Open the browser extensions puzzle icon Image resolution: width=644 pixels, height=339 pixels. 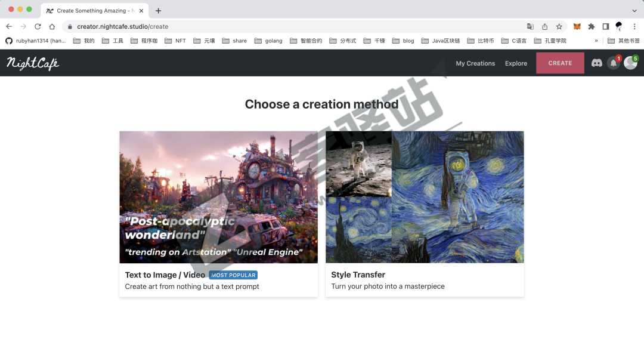(x=592, y=26)
